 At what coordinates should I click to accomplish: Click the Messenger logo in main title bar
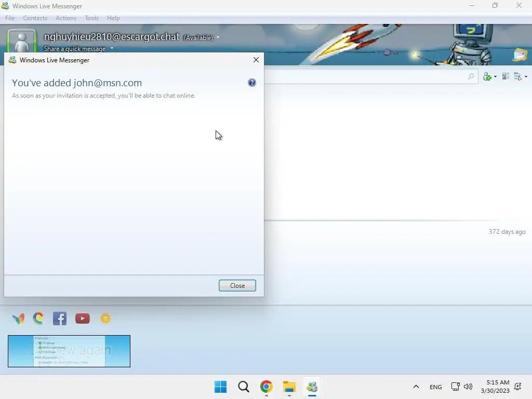(x=5, y=6)
